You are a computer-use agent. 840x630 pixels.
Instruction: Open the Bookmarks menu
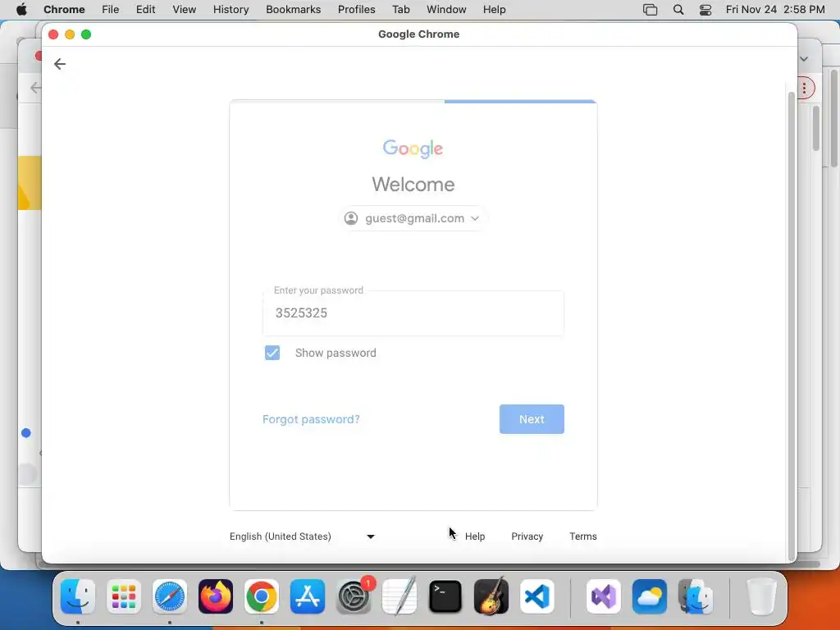click(294, 10)
